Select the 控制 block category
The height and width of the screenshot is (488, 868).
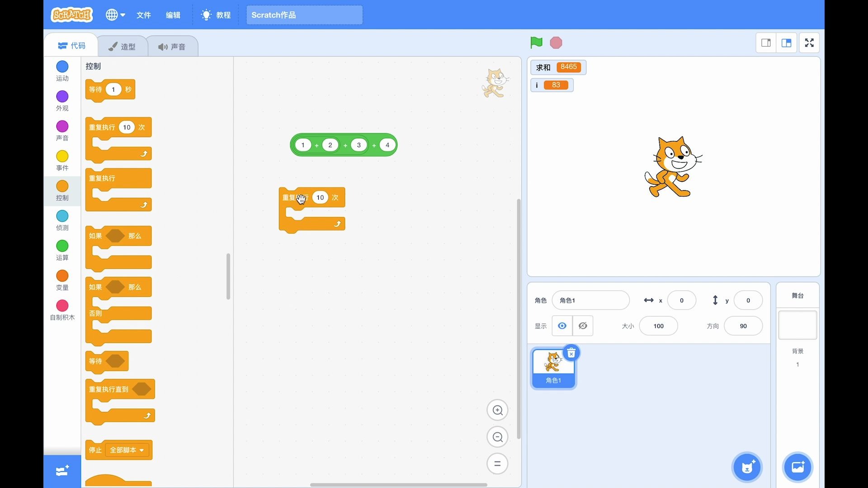coord(62,191)
